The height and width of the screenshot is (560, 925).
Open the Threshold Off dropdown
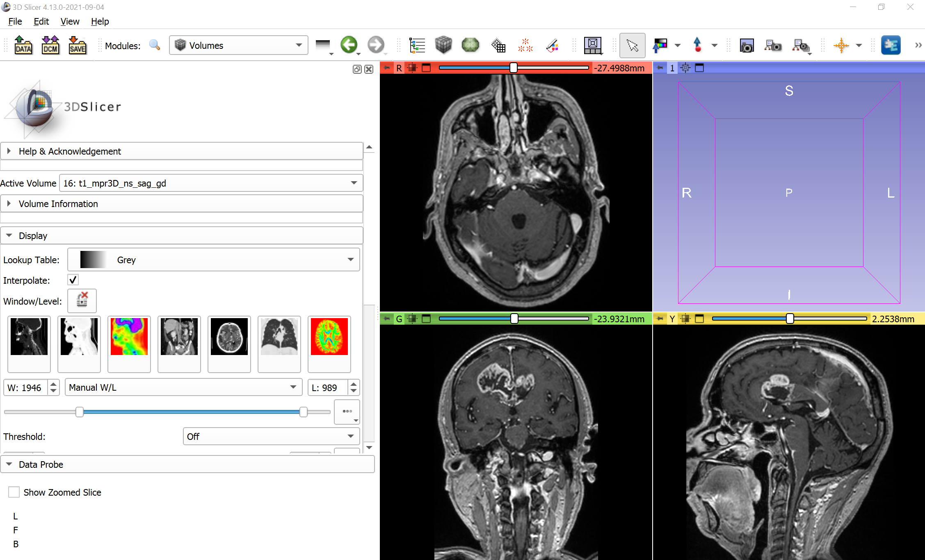271,437
